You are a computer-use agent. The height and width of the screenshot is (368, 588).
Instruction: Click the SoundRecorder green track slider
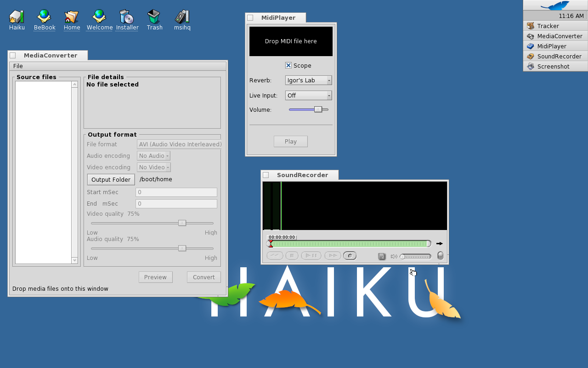[x=349, y=244]
